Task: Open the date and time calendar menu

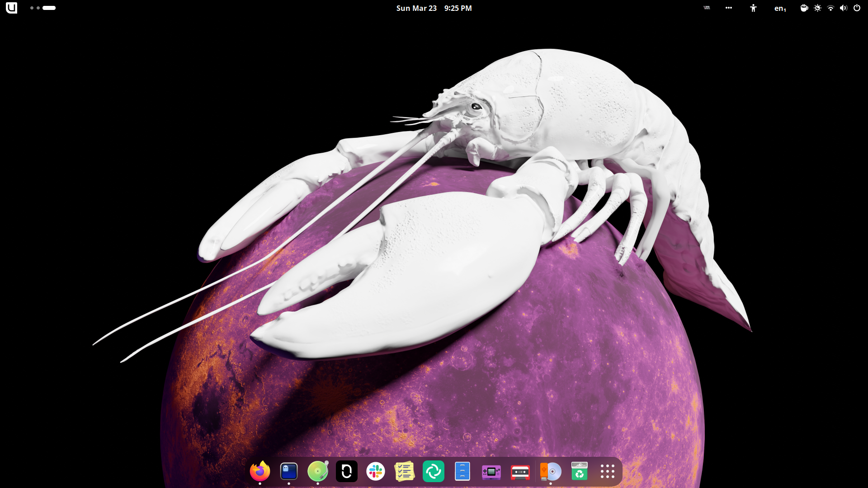Action: click(434, 8)
